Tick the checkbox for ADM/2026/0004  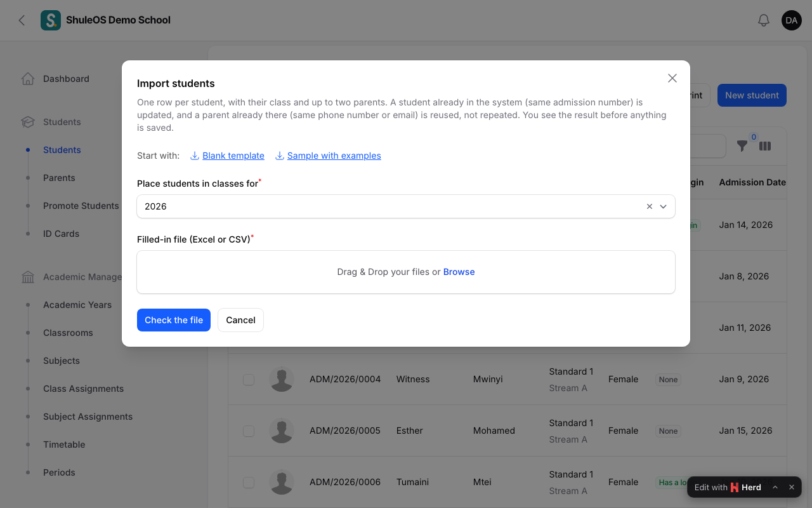tap(249, 379)
